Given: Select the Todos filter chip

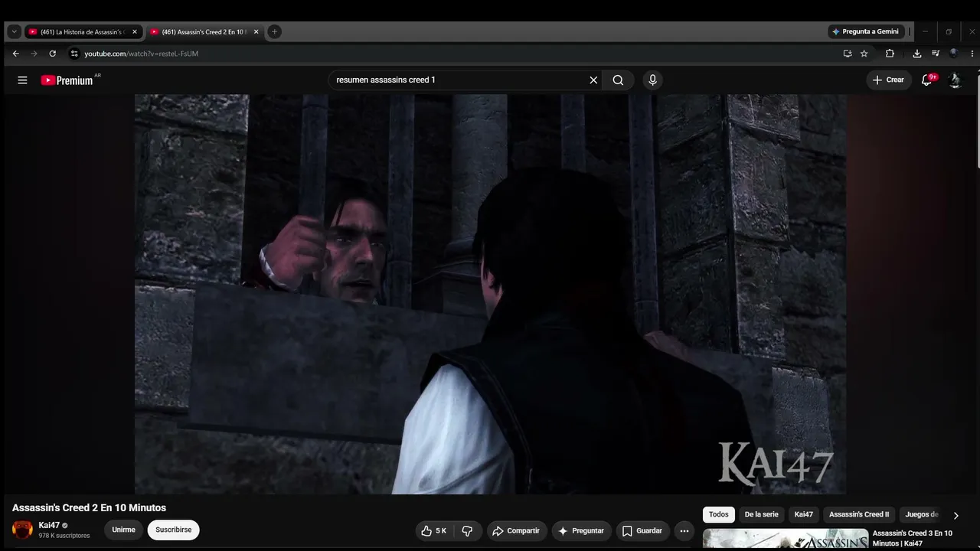Looking at the screenshot, I should [719, 515].
